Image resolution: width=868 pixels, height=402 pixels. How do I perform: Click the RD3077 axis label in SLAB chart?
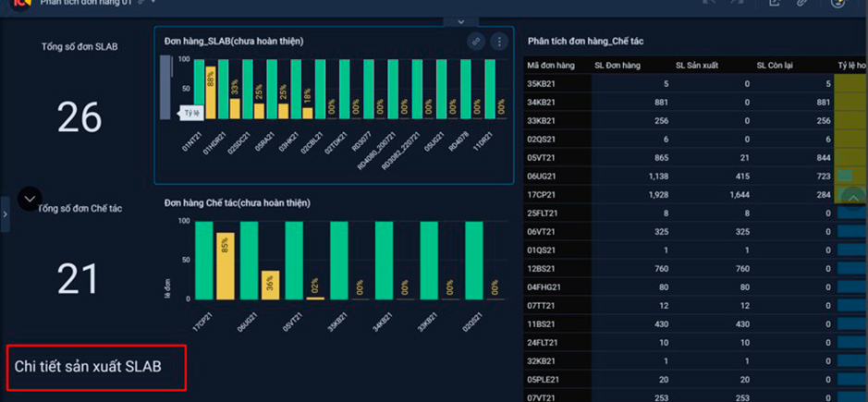361,141
